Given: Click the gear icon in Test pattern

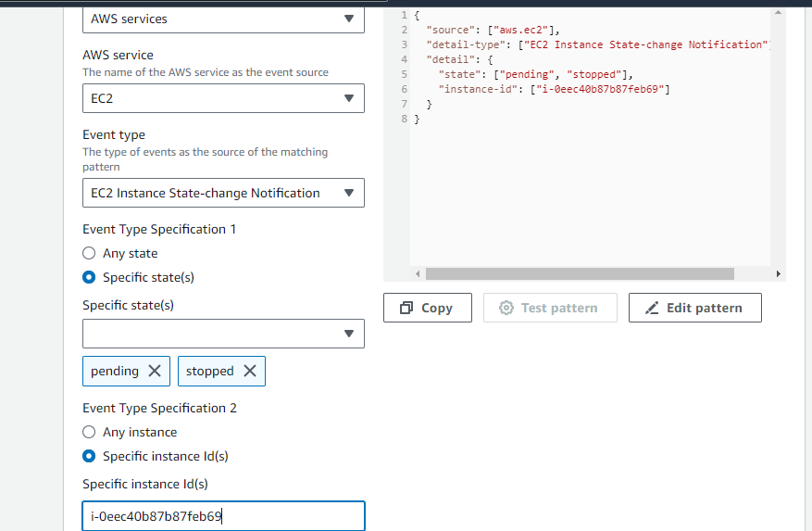Looking at the screenshot, I should click(x=506, y=308).
